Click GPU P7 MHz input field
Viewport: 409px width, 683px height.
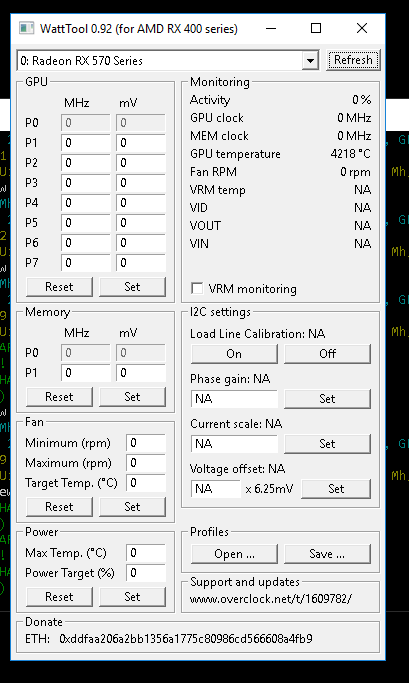click(86, 263)
